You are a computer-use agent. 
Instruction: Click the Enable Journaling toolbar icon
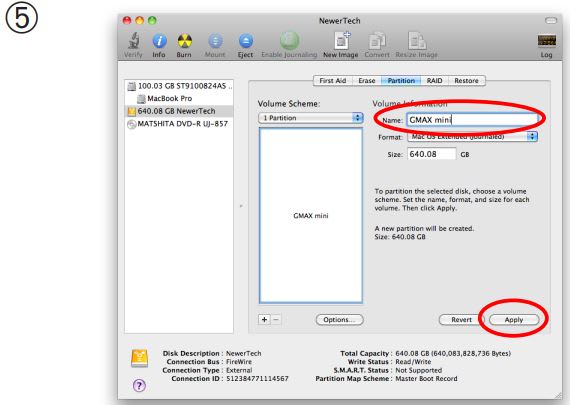pyautogui.click(x=289, y=45)
